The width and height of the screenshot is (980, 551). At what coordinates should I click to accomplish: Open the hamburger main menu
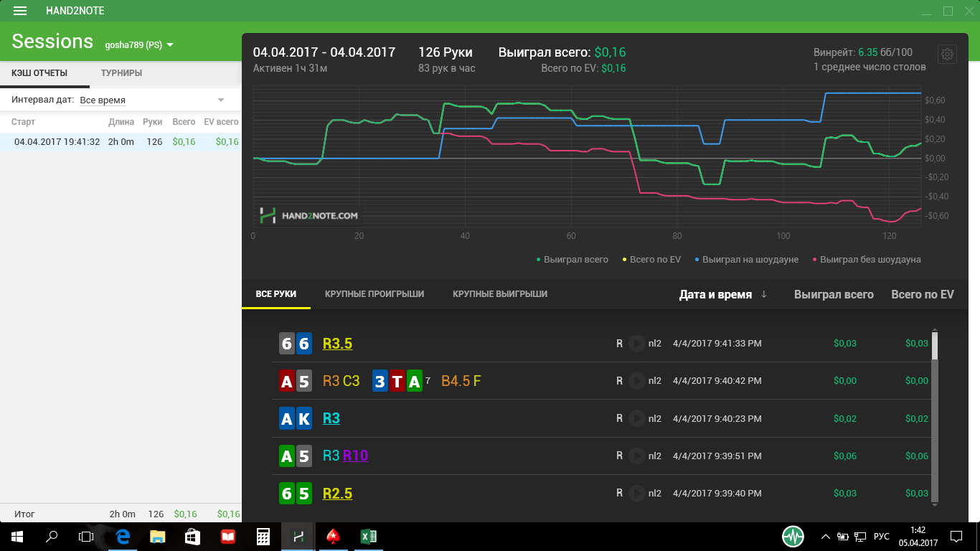pyautogui.click(x=20, y=11)
